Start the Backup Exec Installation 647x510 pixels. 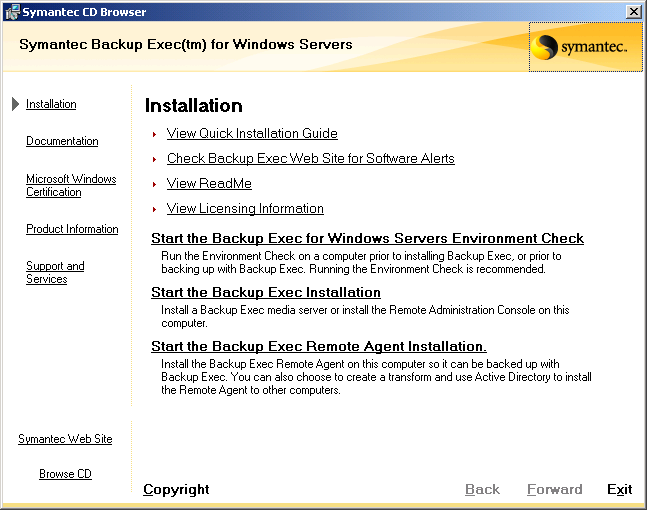click(266, 292)
